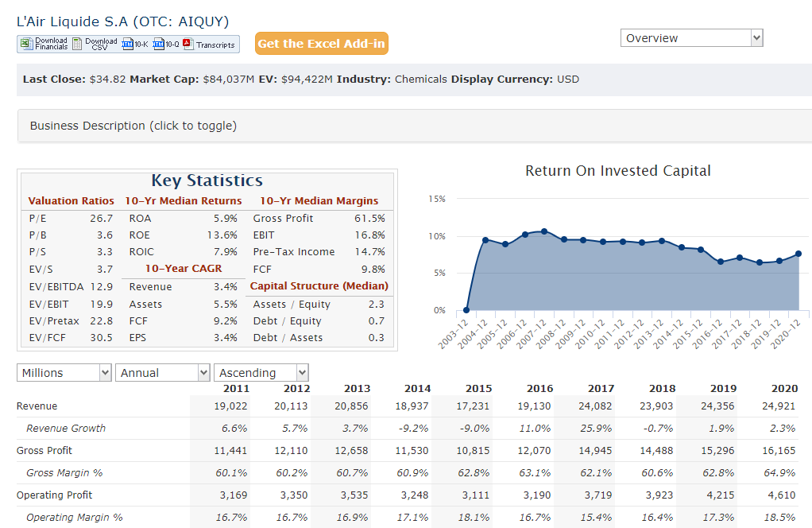Click the Debt / Equity value 0.7
The height and width of the screenshot is (528, 812).
click(377, 321)
